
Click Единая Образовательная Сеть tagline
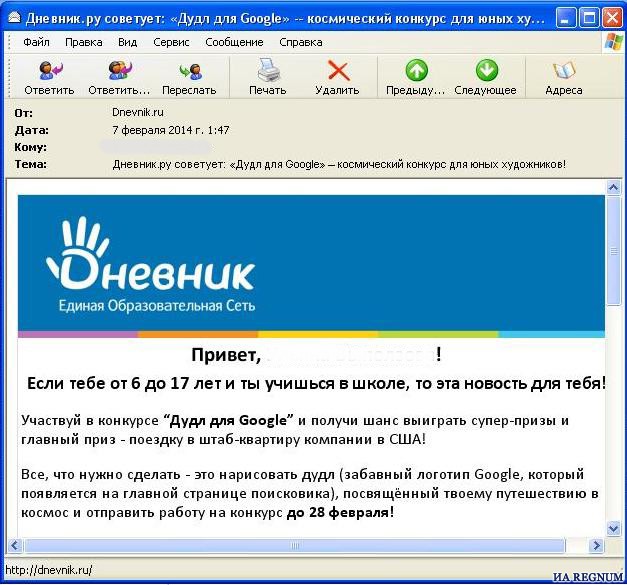(x=157, y=306)
